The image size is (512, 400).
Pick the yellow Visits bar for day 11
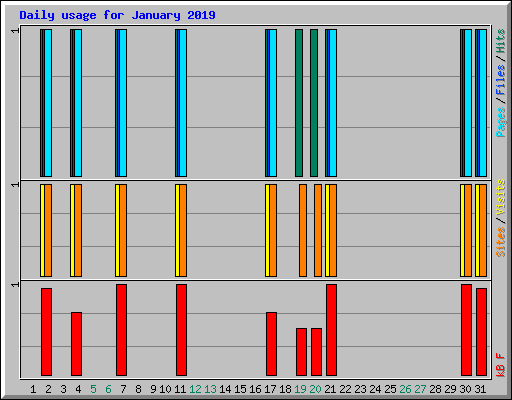click(177, 230)
